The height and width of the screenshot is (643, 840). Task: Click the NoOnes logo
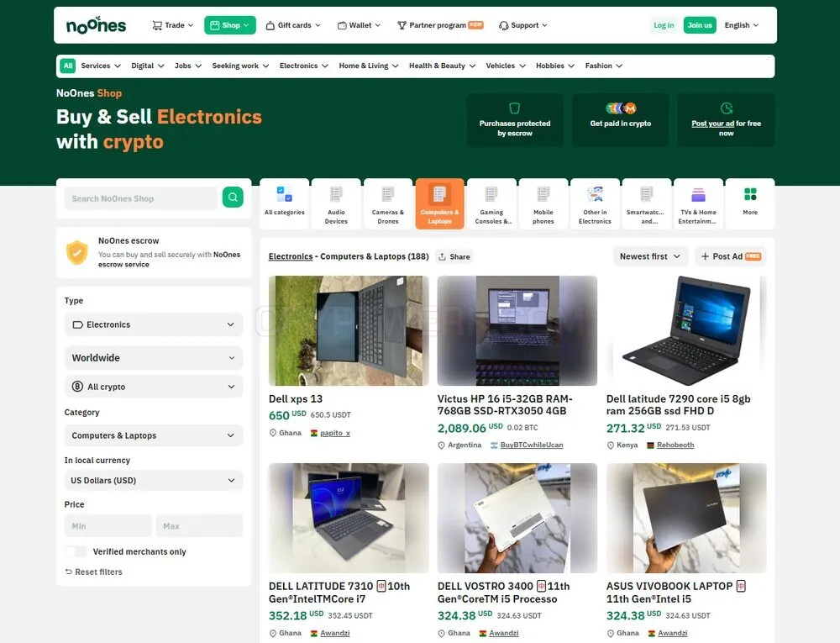(x=96, y=25)
